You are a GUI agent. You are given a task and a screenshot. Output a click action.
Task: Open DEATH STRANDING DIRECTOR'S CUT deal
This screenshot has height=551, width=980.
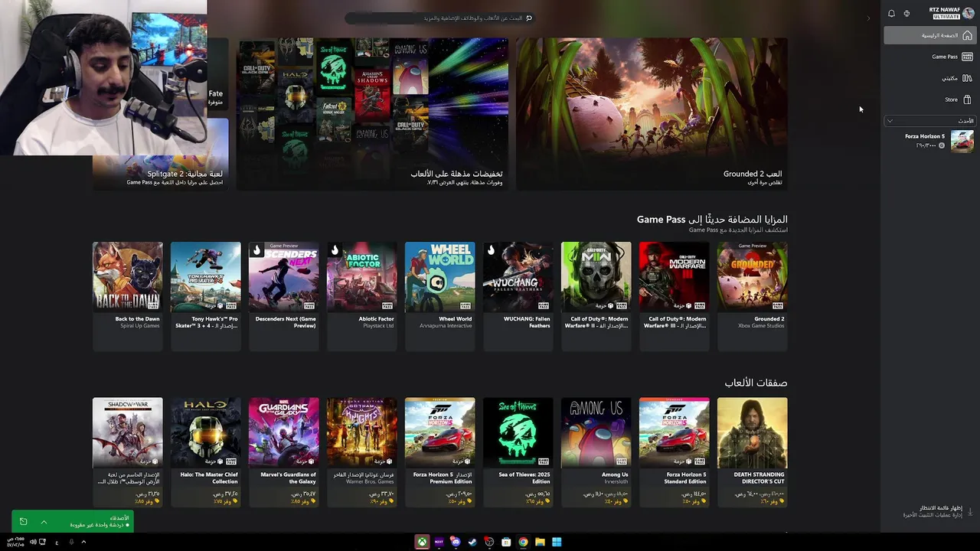753,452
